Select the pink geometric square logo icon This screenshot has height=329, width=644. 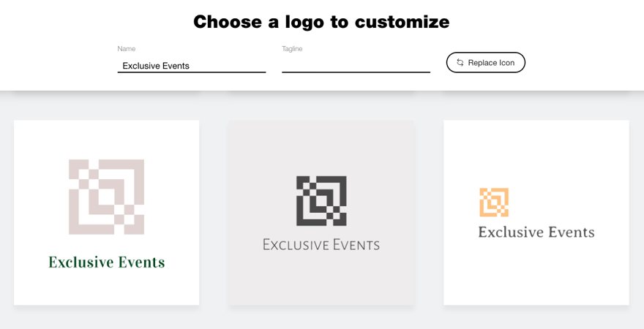[x=106, y=197]
